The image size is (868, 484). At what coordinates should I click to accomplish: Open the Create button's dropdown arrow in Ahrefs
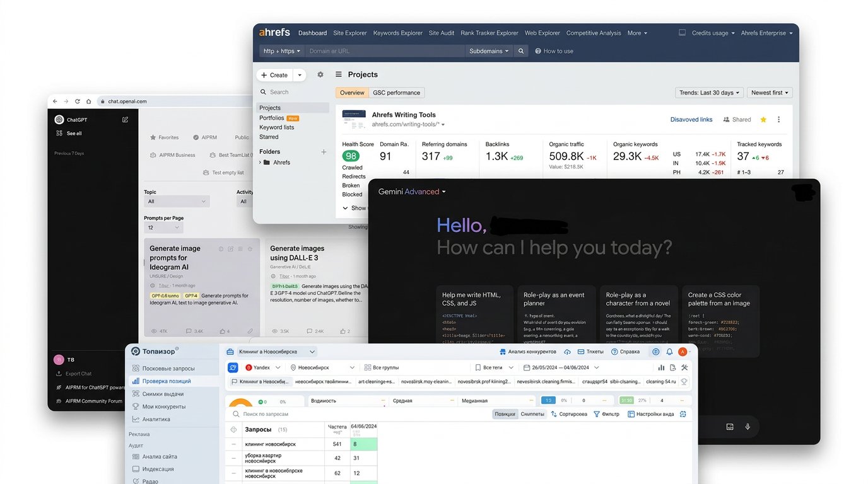pos(300,75)
